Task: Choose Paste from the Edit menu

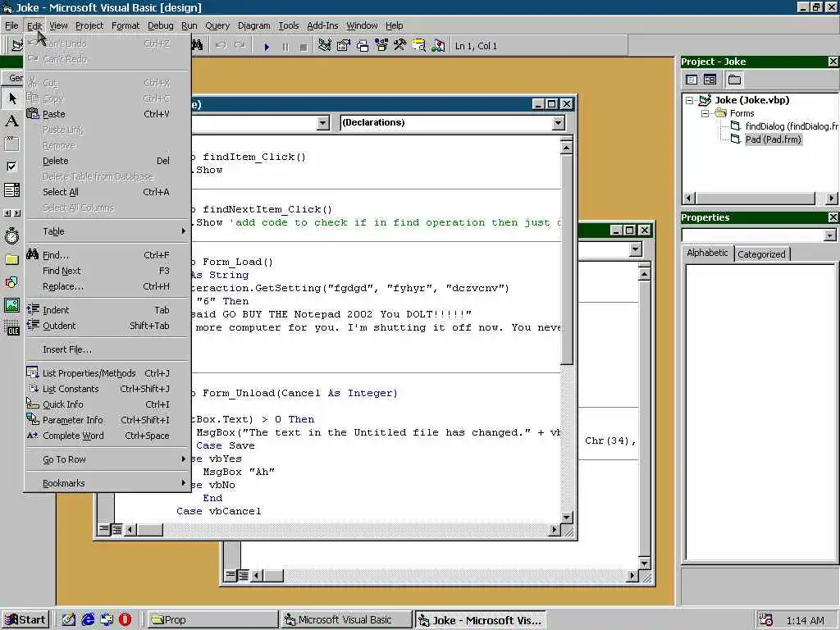Action: pyautogui.click(x=107, y=114)
